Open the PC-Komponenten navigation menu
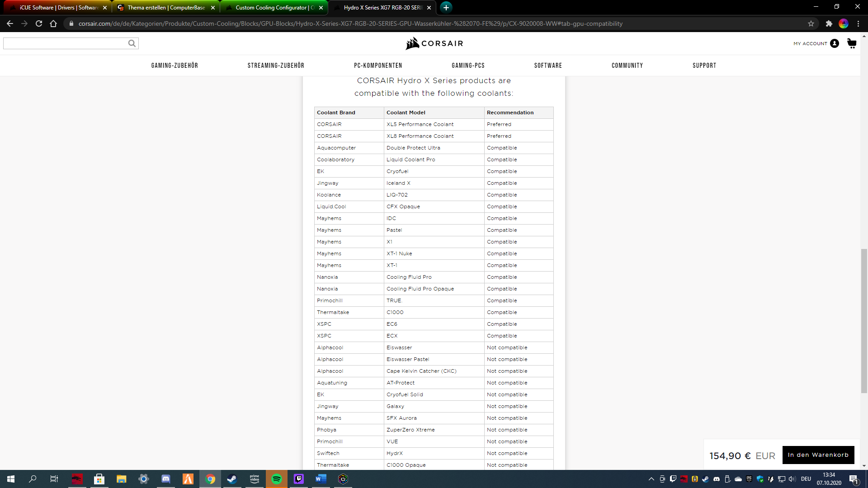The image size is (868, 488). point(378,66)
